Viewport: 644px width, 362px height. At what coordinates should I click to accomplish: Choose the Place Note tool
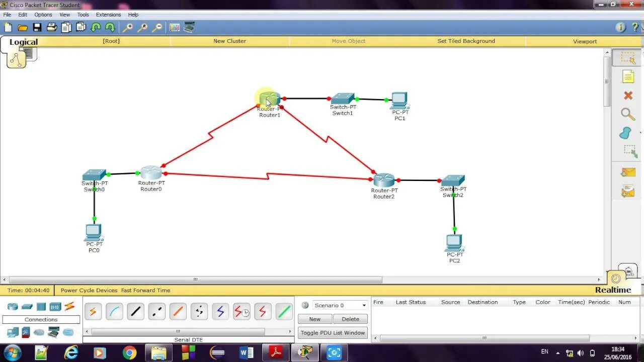(x=628, y=76)
